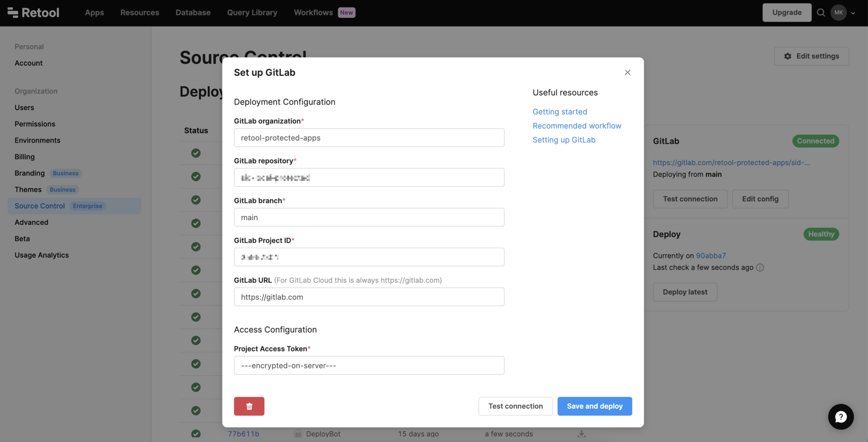This screenshot has width=868, height=442.
Task: Focus the GitLab repository field
Action: point(369,178)
